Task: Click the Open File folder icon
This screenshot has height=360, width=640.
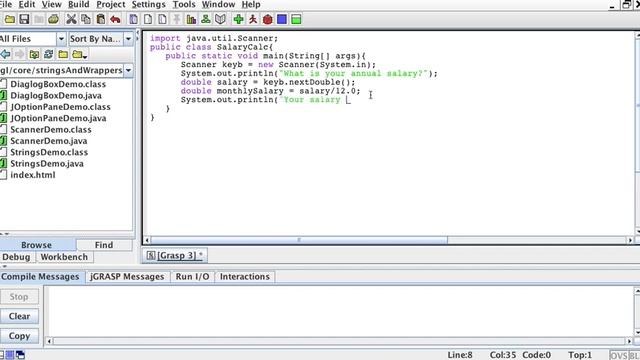Action: (10, 19)
